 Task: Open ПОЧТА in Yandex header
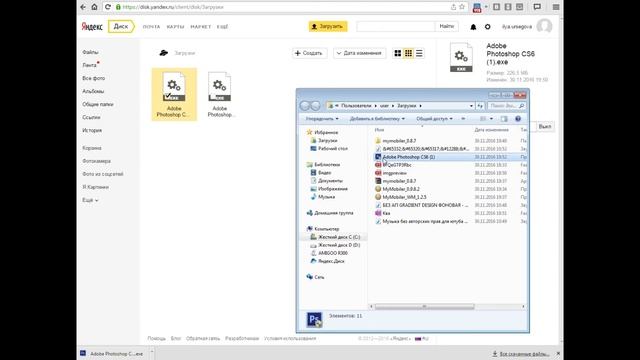click(x=151, y=27)
